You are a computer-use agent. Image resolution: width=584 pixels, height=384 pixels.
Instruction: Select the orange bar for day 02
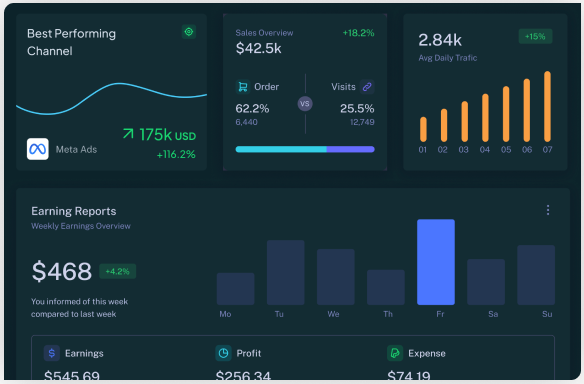444,125
